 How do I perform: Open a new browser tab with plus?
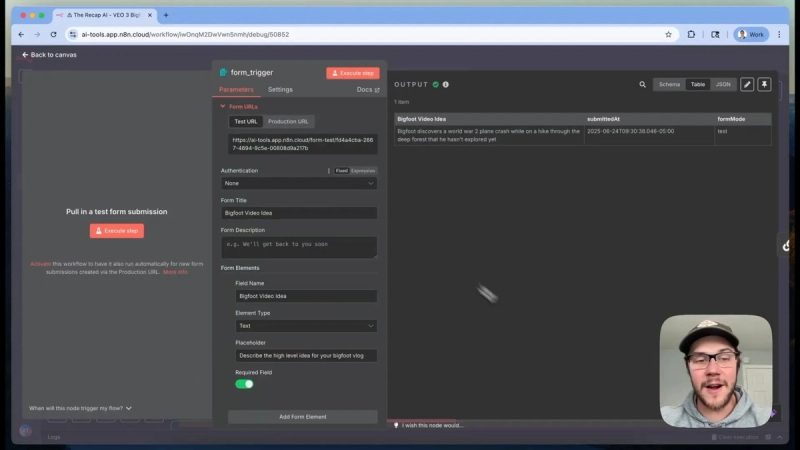coord(166,15)
